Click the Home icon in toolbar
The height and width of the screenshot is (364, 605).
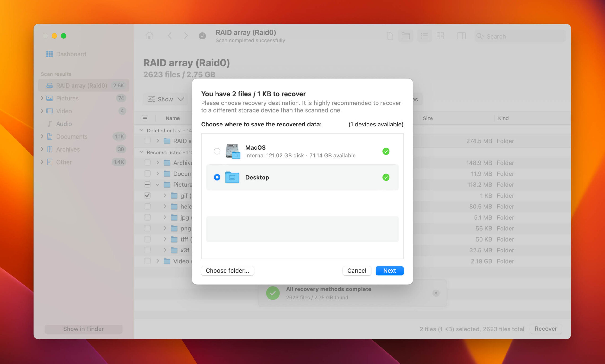(x=149, y=36)
